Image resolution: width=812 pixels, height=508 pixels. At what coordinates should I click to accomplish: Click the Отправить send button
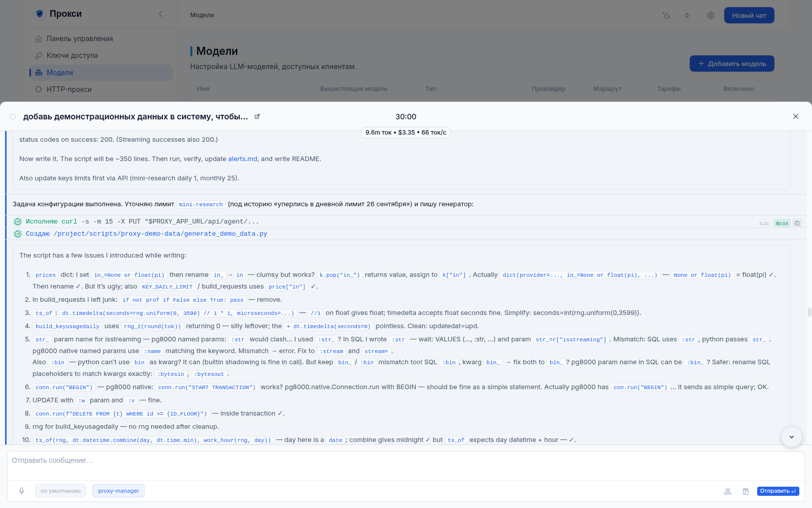pyautogui.click(x=778, y=491)
